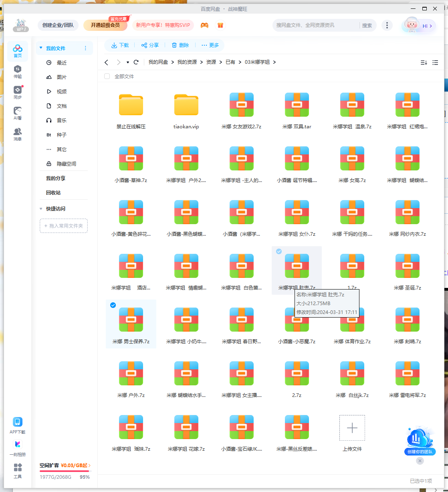The image size is (448, 492).
Task: Refresh the current folder listing
Action: 136,62
